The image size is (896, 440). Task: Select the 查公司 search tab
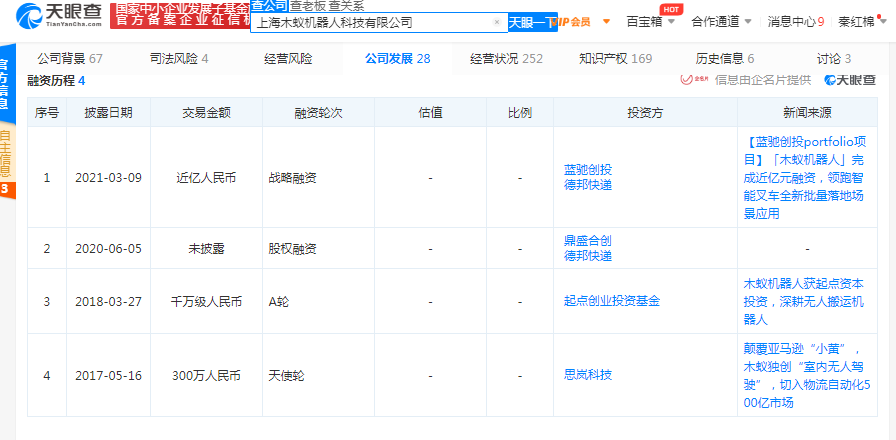tap(269, 6)
